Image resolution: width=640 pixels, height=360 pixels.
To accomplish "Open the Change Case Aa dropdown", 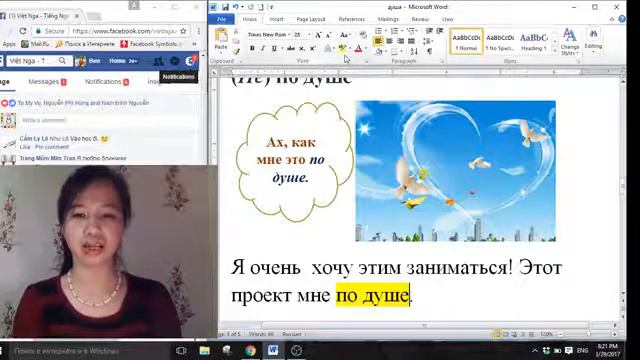I will [x=345, y=35].
